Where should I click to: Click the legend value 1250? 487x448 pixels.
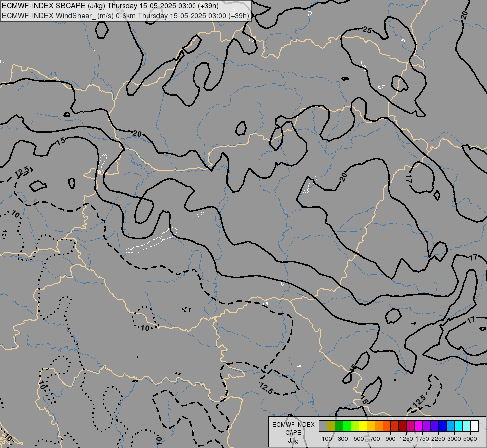click(406, 439)
